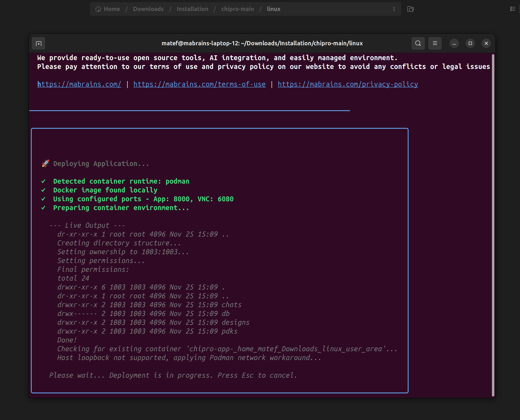Navigate to Downloads in the path bar
The width and height of the screenshot is (520, 420).
point(148,9)
